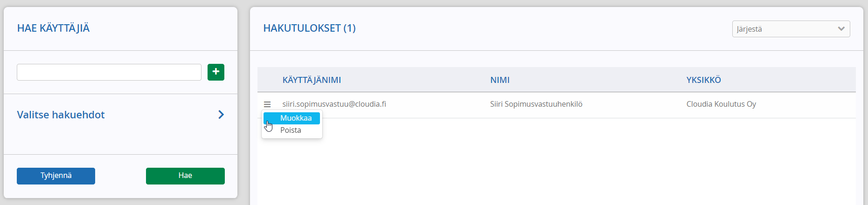Click the HAE KÄYTTÄJIÄ panel title

pos(53,28)
